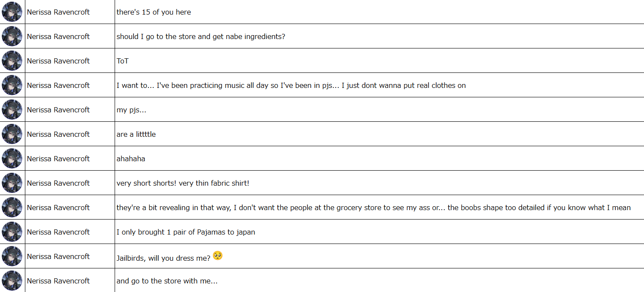This screenshot has width=644, height=292.
Task: Click the message mentioning the grocery store people
Action: 374,208
